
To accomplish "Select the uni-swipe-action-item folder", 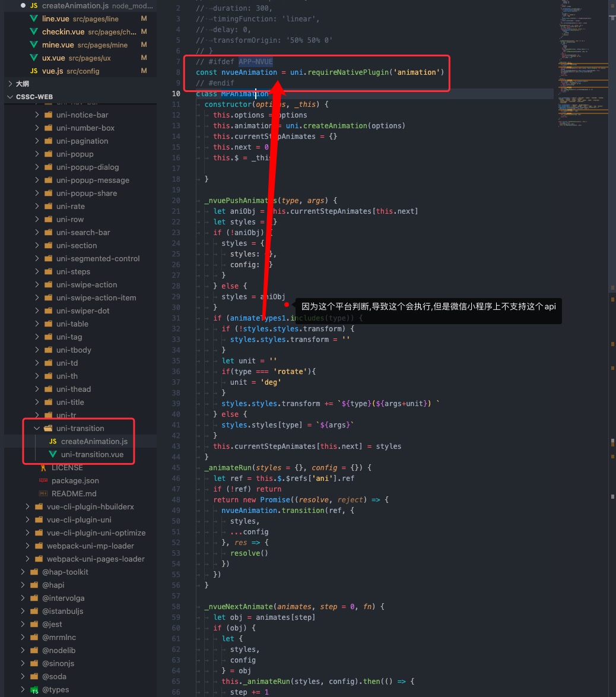I will 96,298.
